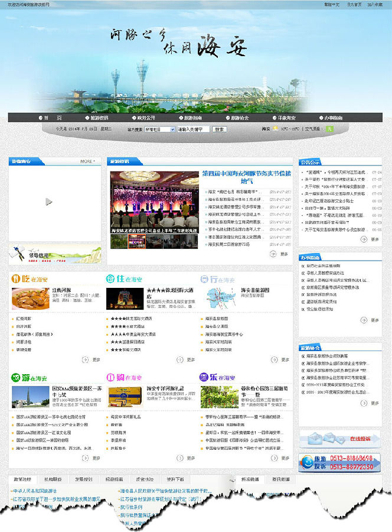The image size is (392, 532).
Task: Click the 海安 handwritten banner title
Action: pyautogui.click(x=222, y=47)
